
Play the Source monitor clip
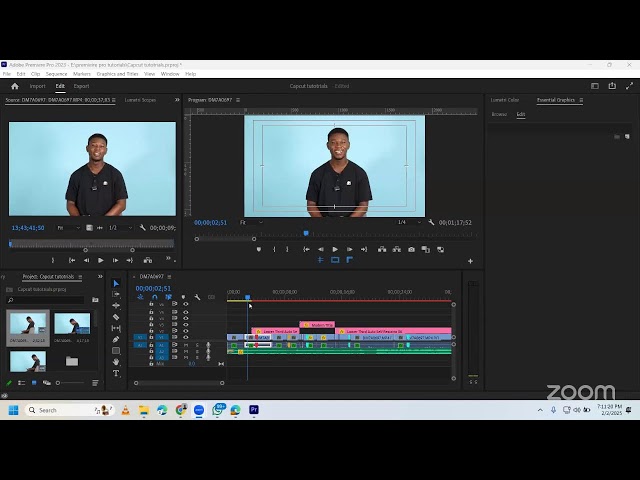click(100, 260)
